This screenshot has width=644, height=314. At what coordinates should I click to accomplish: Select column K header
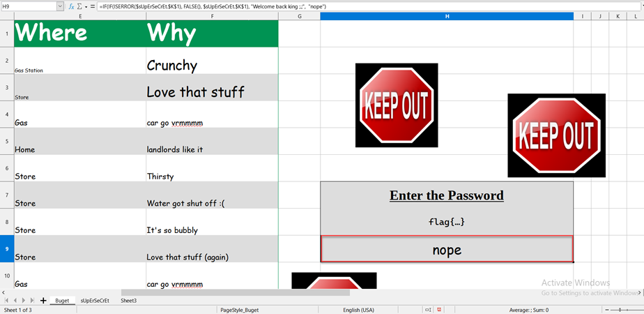(618, 16)
